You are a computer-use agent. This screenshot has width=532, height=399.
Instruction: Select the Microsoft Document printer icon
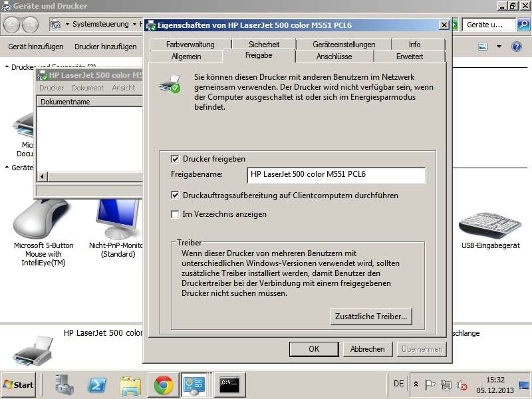tap(23, 126)
